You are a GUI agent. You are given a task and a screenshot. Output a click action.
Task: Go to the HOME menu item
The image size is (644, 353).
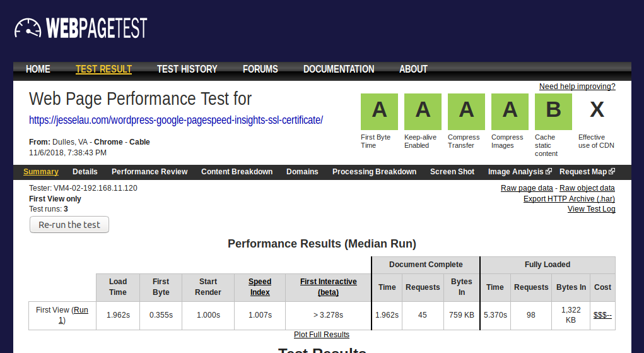38,69
